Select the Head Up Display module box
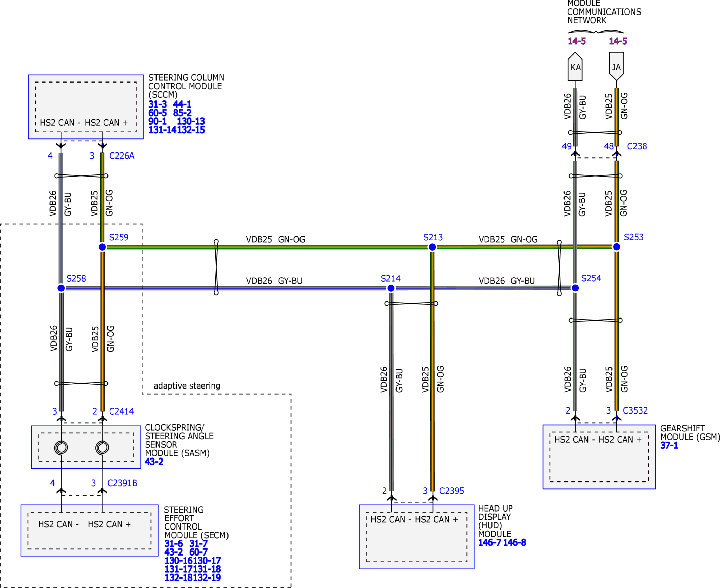 click(x=416, y=537)
